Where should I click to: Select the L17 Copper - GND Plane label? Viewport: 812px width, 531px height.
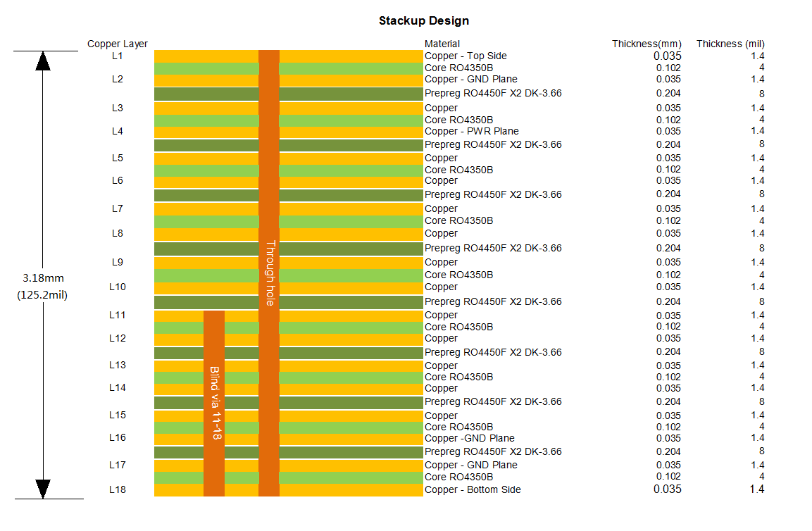point(471,465)
